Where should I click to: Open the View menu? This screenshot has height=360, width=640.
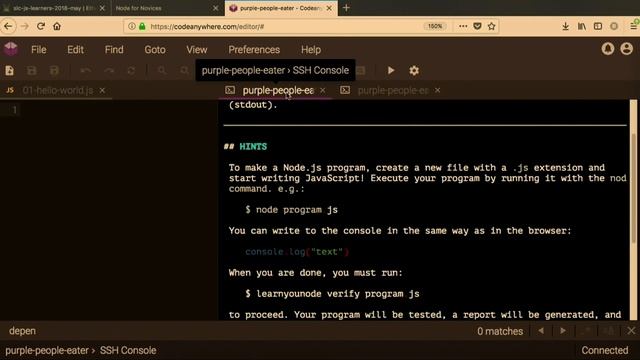(x=197, y=50)
